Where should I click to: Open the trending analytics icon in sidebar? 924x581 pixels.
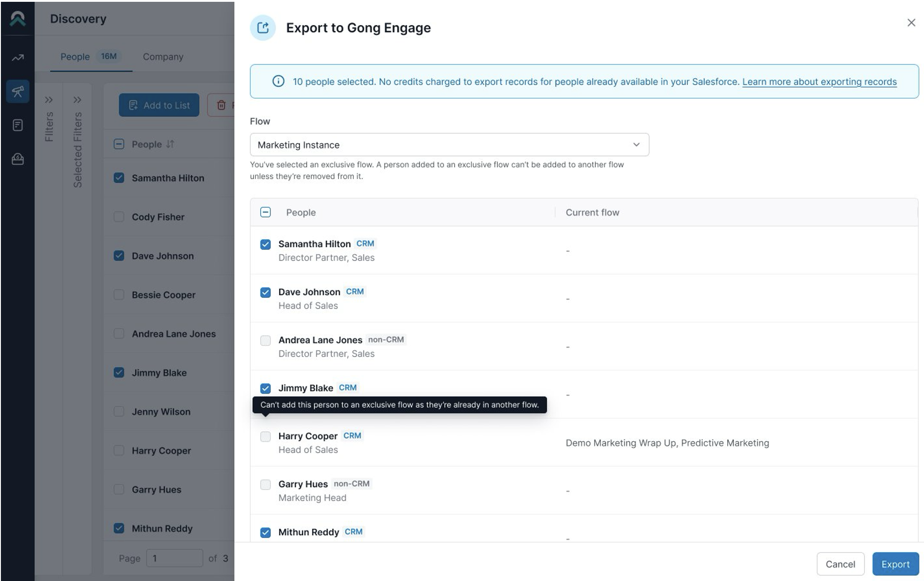(x=18, y=58)
